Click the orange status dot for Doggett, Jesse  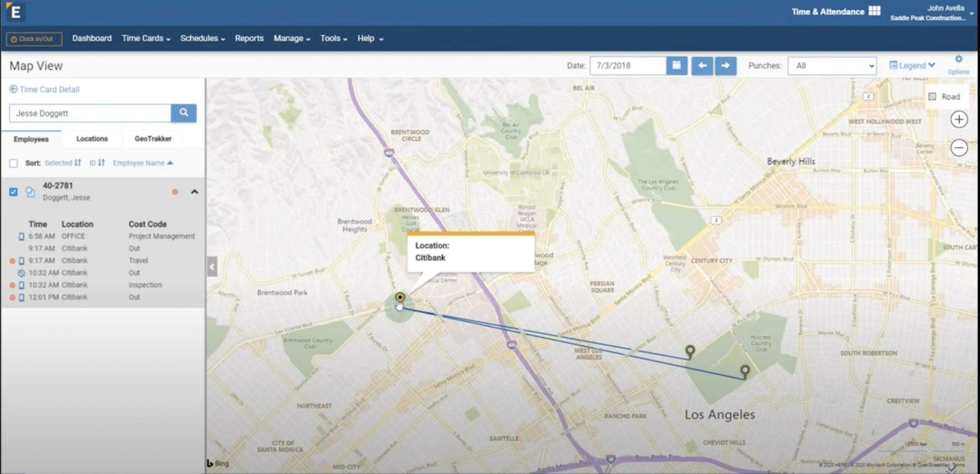(175, 192)
